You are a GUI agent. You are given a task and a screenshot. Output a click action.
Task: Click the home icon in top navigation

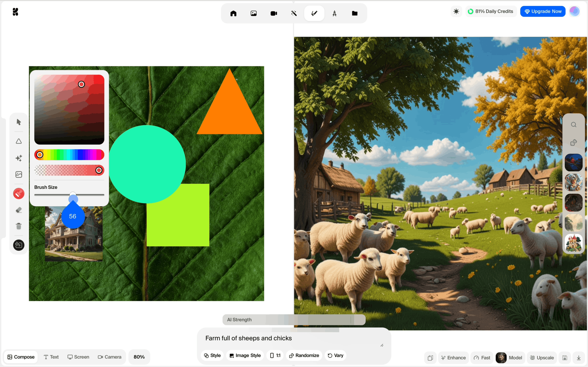pyautogui.click(x=233, y=13)
